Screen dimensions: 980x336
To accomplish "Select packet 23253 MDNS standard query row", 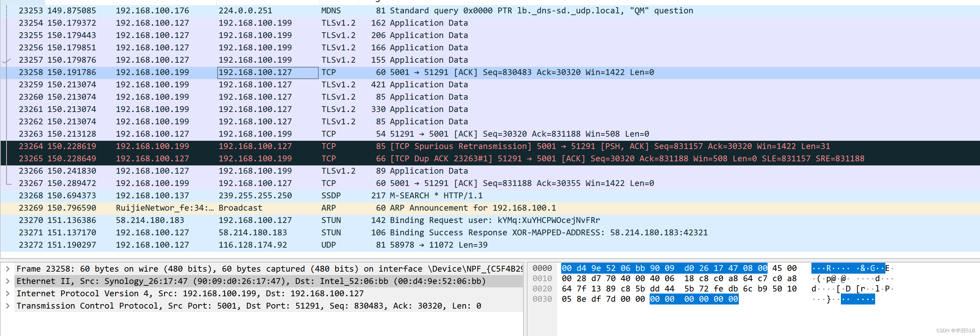I will [490, 11].
